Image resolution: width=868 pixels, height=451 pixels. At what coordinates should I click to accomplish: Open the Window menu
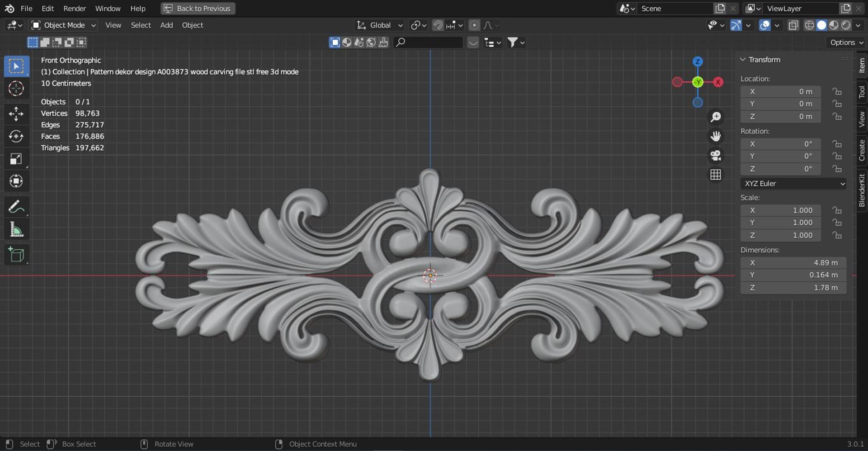point(108,9)
